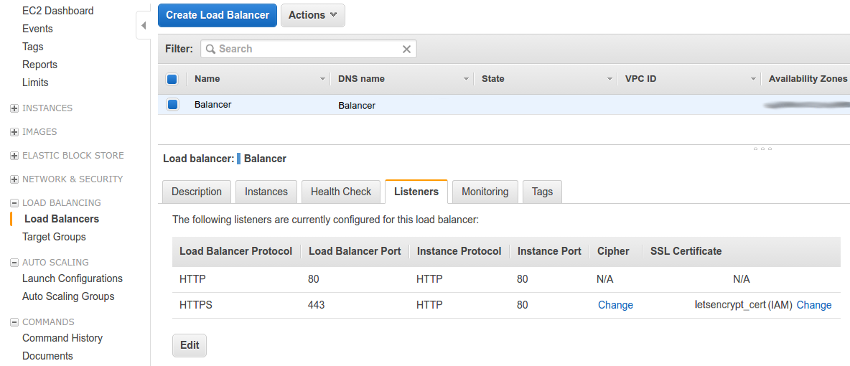Expand the INSTANCES section
The height and width of the screenshot is (366, 850).
(14, 108)
